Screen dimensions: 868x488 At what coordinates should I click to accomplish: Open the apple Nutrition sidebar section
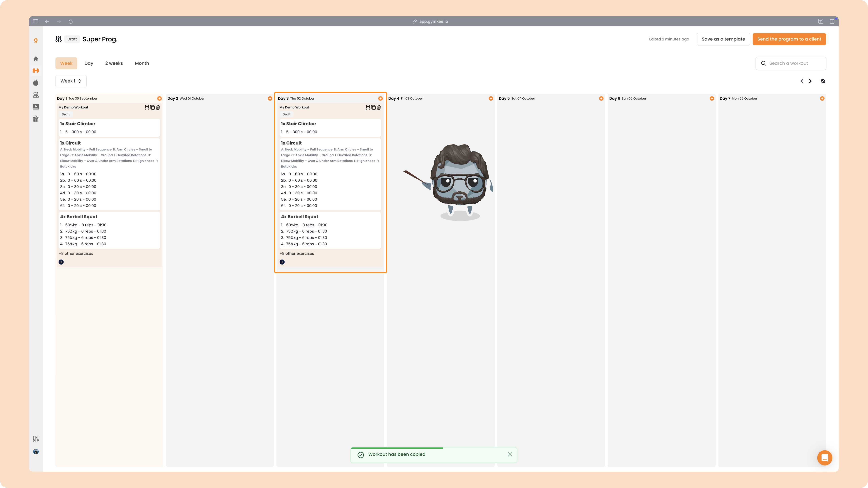(x=36, y=83)
